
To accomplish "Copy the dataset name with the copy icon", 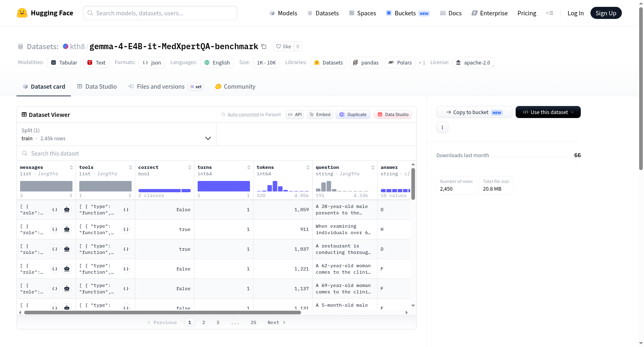I will (x=264, y=46).
